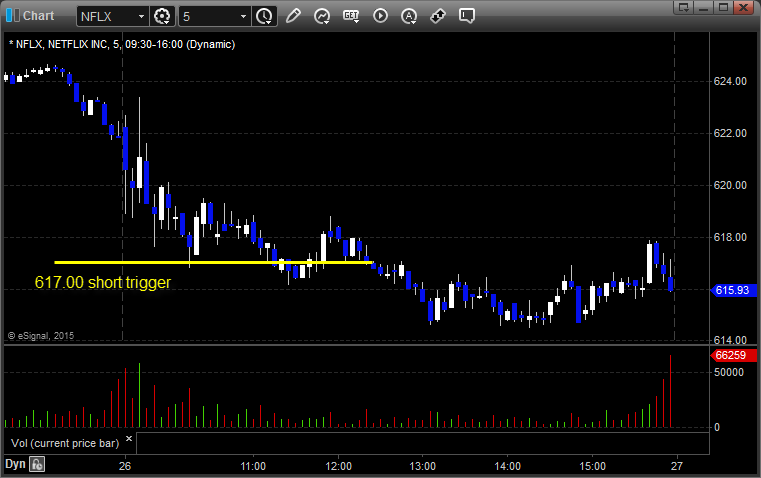Open the chart comment bubble icon
The height and width of the screenshot is (478, 761).
click(467, 16)
